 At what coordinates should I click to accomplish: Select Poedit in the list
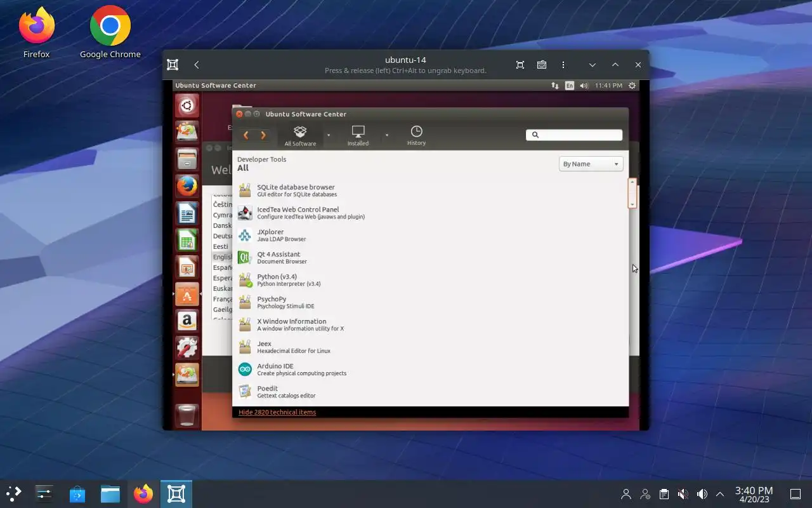point(430,392)
